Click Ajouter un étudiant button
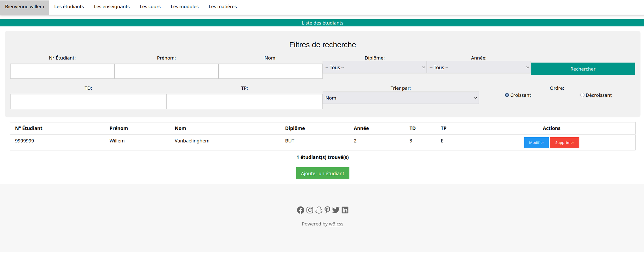Screen dimensions: 644x254 (323, 173)
